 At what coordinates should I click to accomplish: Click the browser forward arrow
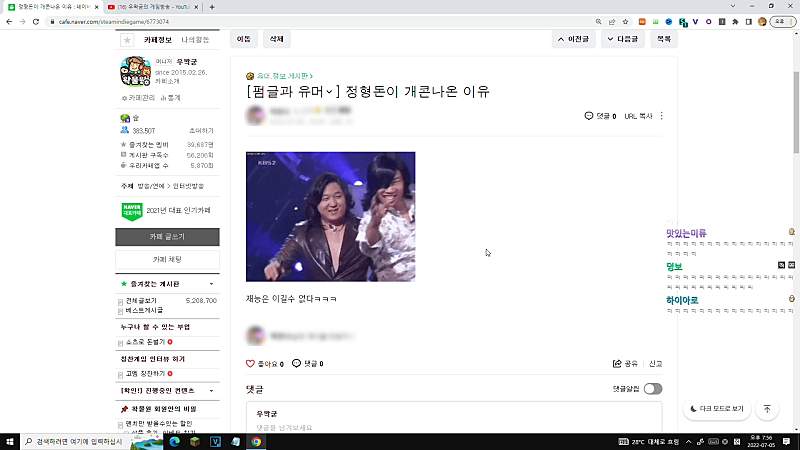coord(22,22)
